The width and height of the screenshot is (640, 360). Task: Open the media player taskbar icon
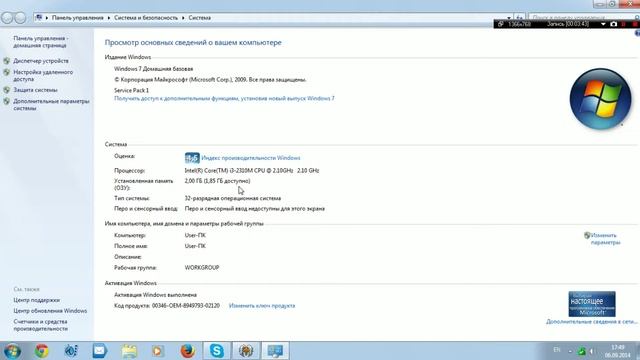(x=158, y=351)
